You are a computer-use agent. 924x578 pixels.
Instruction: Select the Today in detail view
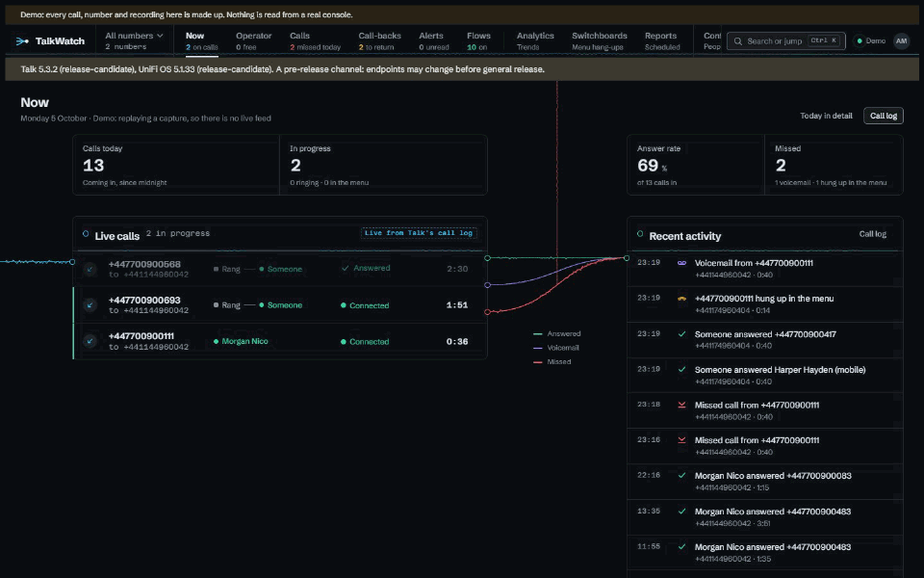826,116
